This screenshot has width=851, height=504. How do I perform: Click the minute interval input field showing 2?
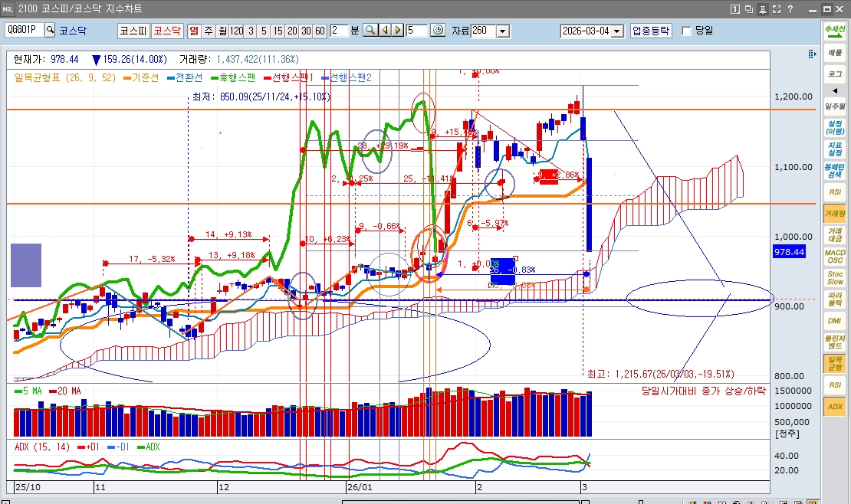pos(338,31)
